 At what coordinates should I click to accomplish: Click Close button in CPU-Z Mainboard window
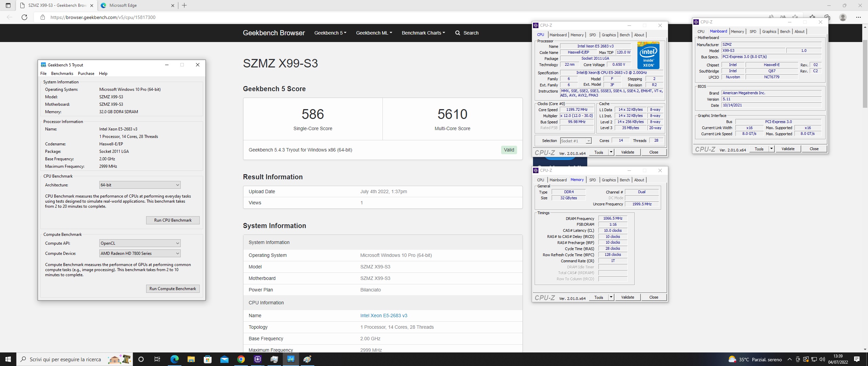point(814,149)
